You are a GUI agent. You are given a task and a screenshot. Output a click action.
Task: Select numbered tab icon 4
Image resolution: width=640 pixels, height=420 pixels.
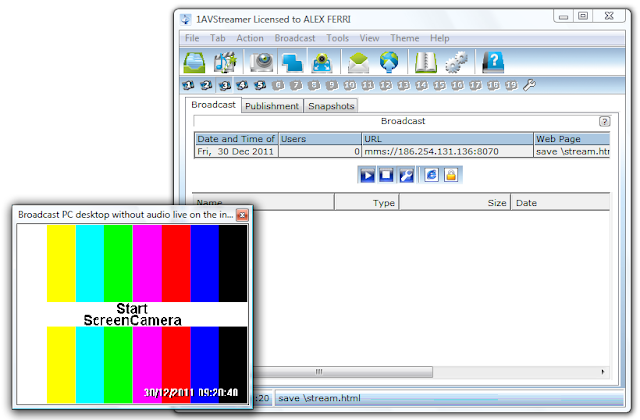click(x=242, y=85)
